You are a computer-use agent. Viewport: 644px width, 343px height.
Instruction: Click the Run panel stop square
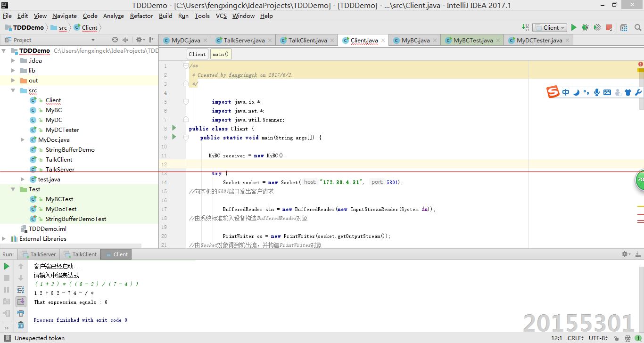coord(7,278)
